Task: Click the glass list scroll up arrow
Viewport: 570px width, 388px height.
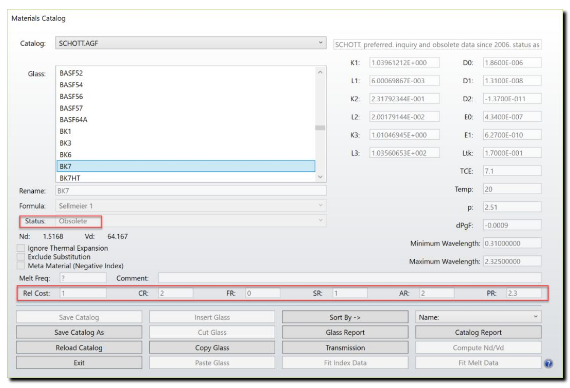Action: point(320,72)
